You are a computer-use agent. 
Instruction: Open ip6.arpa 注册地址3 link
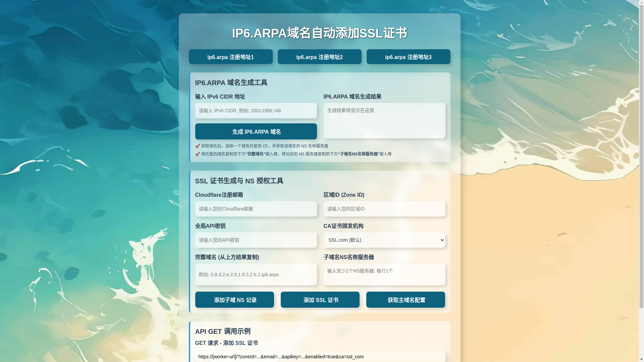click(408, 57)
